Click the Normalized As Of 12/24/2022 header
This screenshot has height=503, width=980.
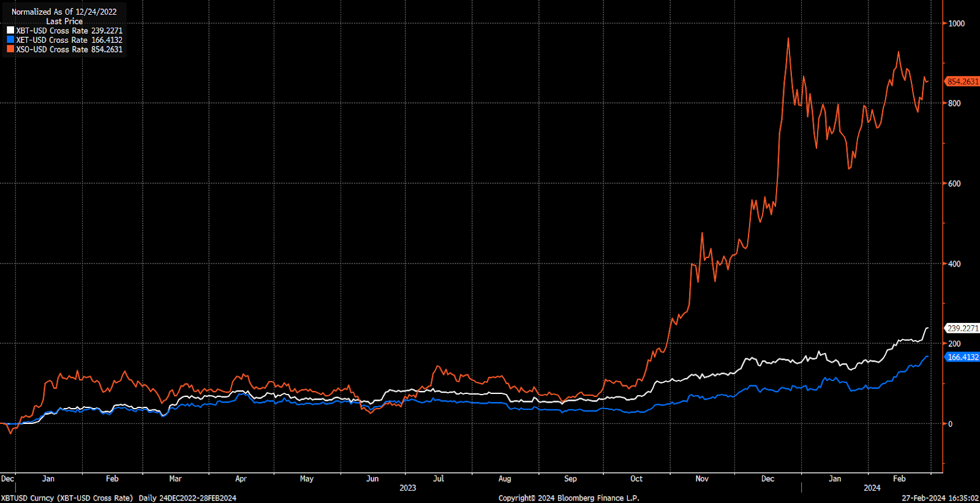coord(64,12)
